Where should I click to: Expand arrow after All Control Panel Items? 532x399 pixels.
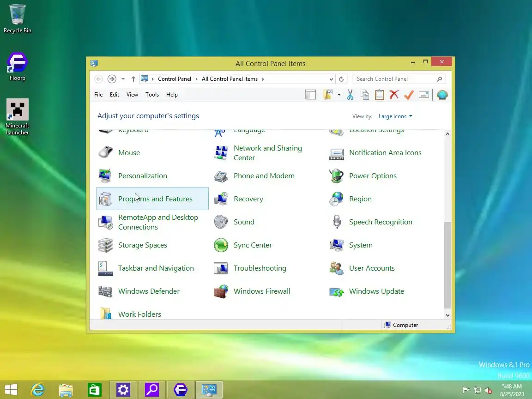click(x=263, y=79)
